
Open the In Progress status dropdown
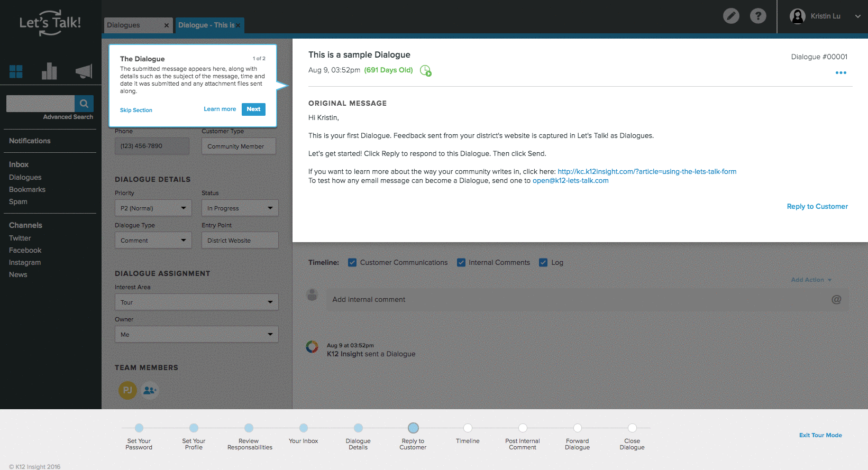pyautogui.click(x=240, y=208)
